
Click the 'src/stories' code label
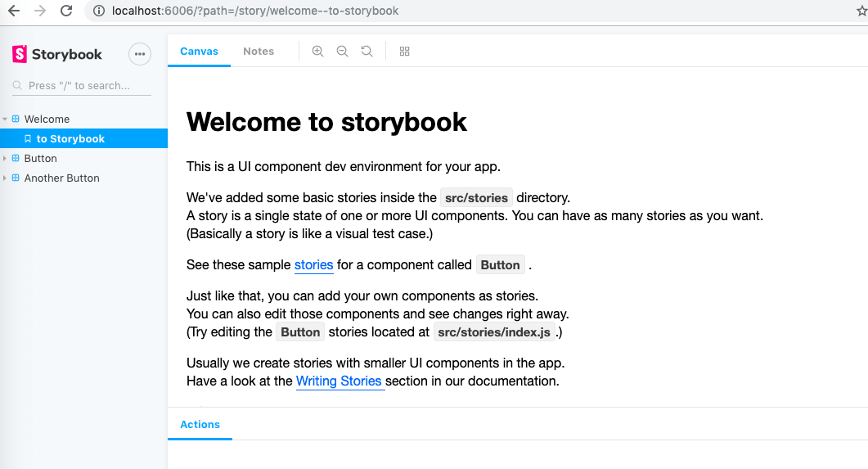[477, 198]
